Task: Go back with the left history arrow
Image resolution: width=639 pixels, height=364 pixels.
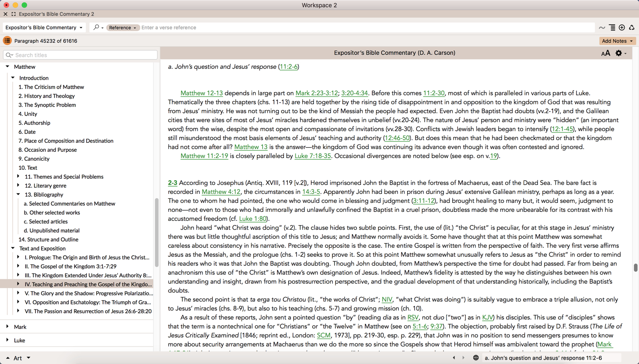Action: click(x=454, y=358)
